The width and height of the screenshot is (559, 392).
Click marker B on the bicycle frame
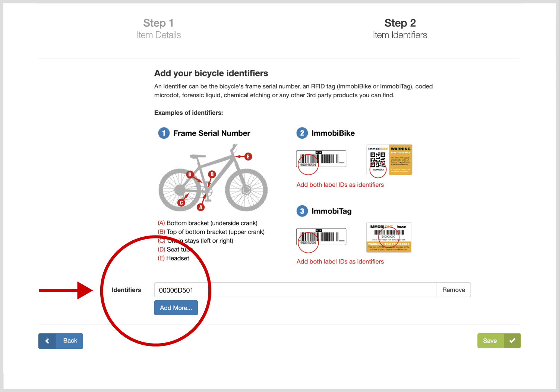point(212,174)
